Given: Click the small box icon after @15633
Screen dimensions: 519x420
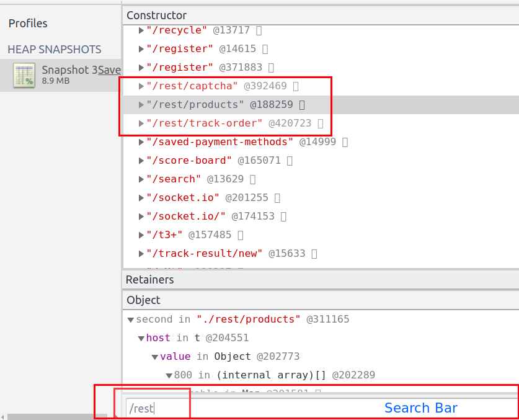Looking at the screenshot, I should [x=314, y=254].
